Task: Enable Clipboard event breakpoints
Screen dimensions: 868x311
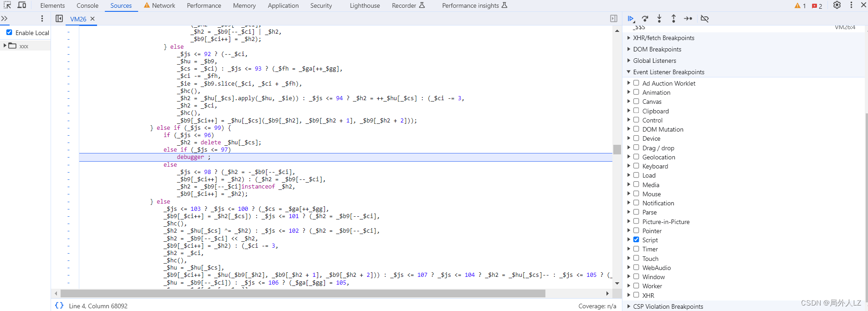Action: pyautogui.click(x=636, y=111)
